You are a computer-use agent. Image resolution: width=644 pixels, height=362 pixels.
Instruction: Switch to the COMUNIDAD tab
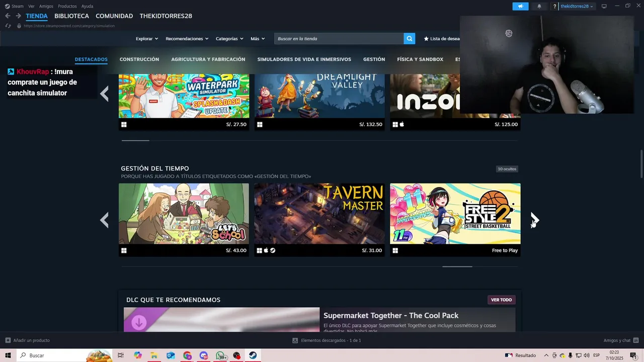[x=114, y=16]
